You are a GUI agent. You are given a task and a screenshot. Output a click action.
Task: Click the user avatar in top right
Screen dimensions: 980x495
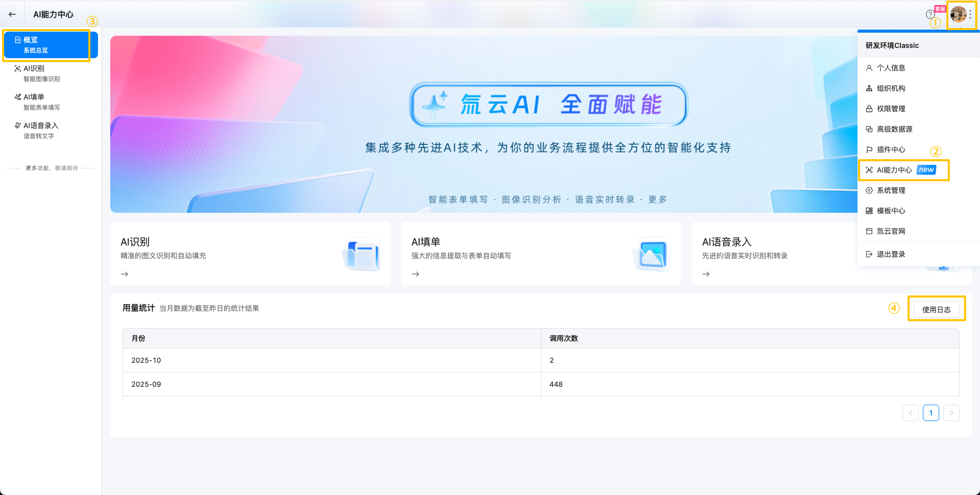958,14
